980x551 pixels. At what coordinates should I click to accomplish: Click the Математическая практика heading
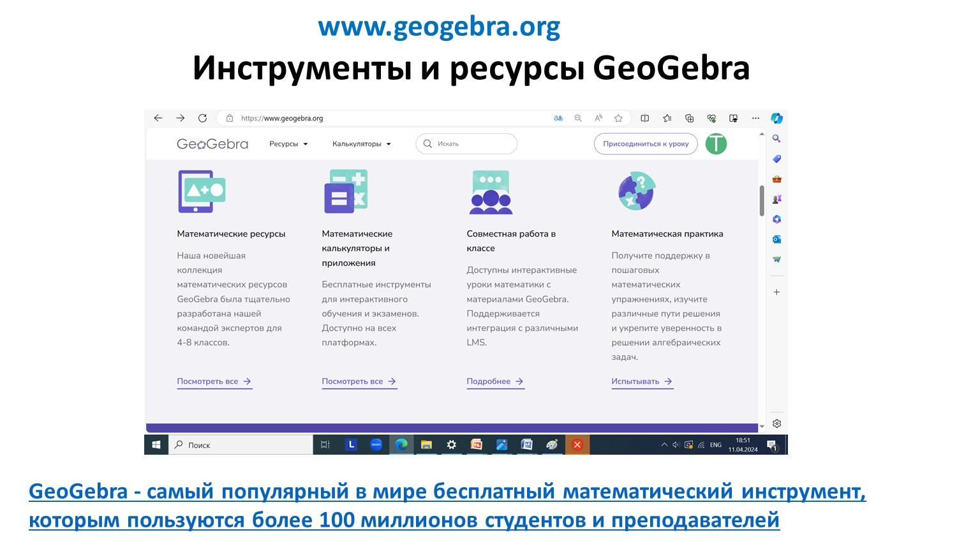click(x=667, y=234)
